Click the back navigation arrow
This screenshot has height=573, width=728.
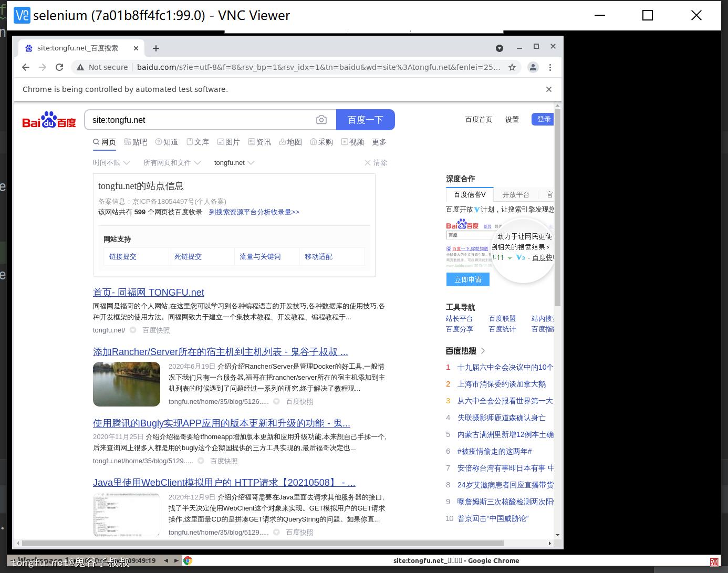[x=26, y=67]
